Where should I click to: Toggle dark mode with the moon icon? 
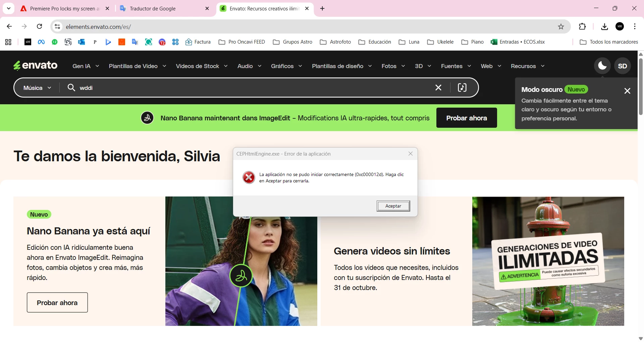click(x=602, y=66)
